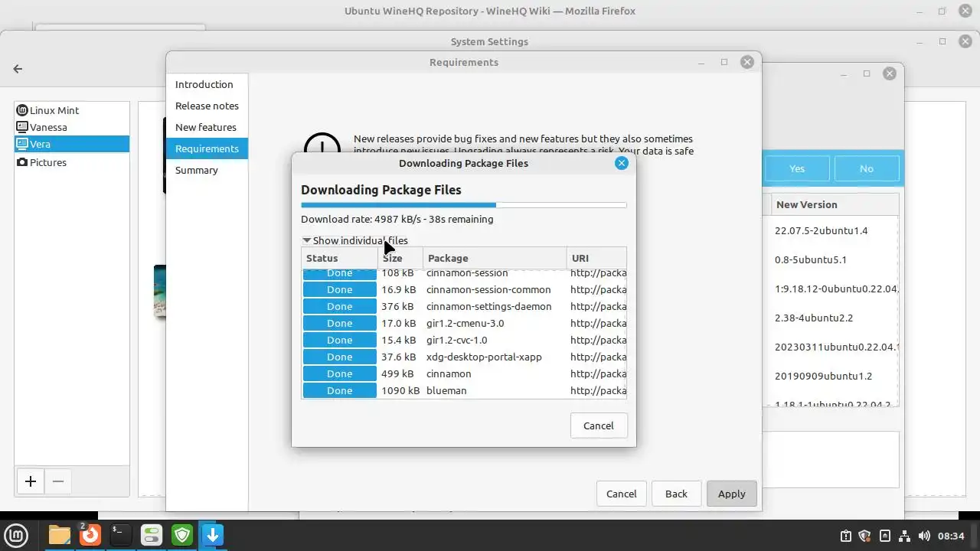
Task: Select the blueman package row
Action: pos(464,390)
